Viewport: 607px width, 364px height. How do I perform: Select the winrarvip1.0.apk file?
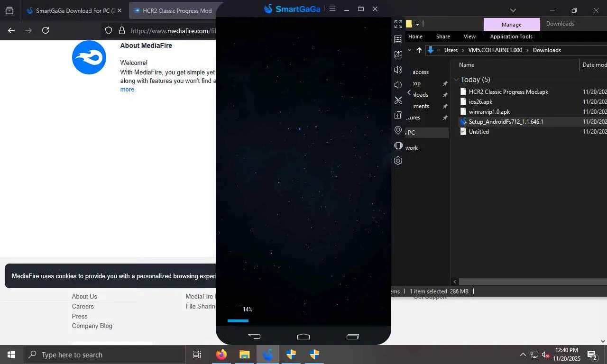489,112
